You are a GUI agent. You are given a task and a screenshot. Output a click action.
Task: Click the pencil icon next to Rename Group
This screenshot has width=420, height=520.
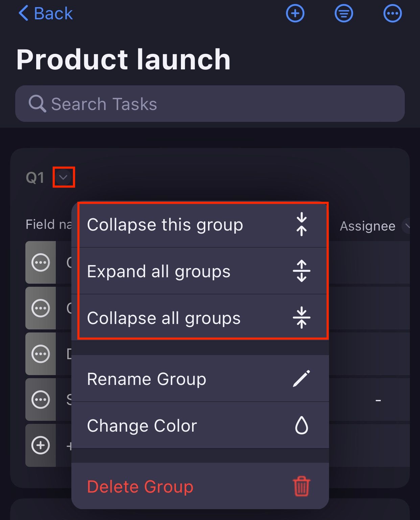click(301, 378)
